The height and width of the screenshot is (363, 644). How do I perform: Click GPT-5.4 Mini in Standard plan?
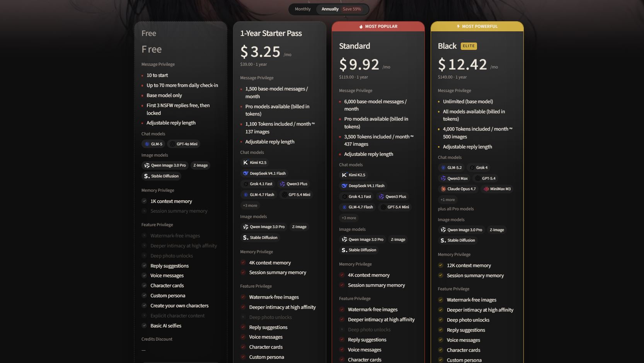395,207
